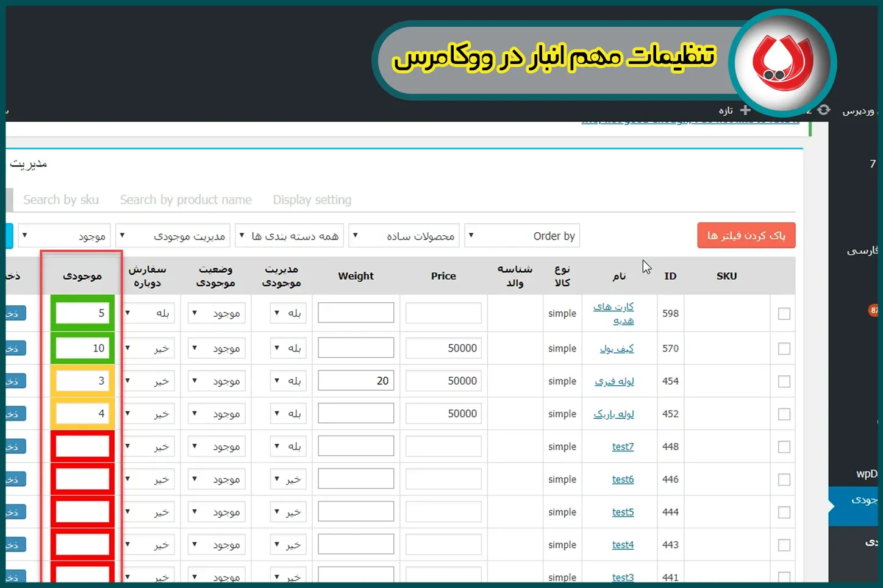Tick checkbox for product ID 570

click(x=784, y=349)
